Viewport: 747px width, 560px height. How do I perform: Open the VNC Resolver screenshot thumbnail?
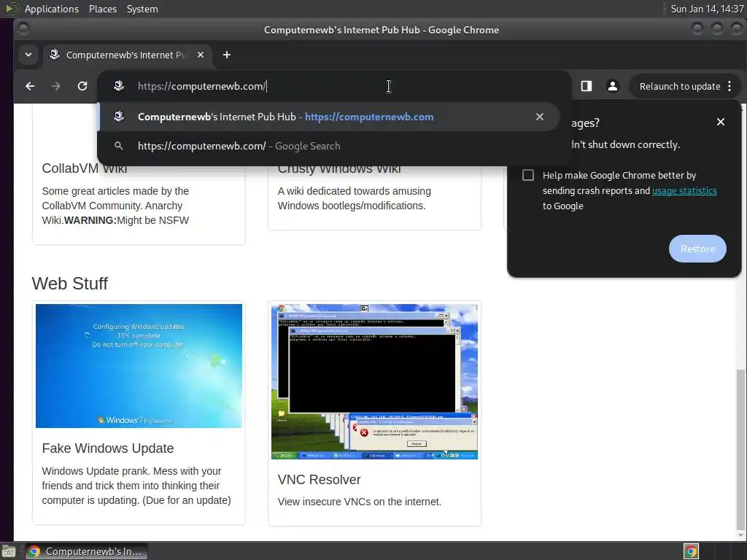pyautogui.click(x=374, y=382)
